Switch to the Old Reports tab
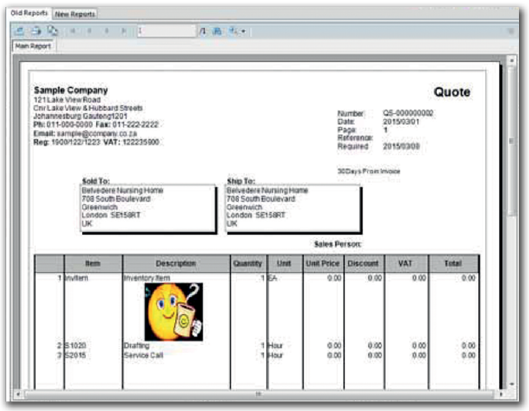This screenshot has width=529, height=411. 29,13
